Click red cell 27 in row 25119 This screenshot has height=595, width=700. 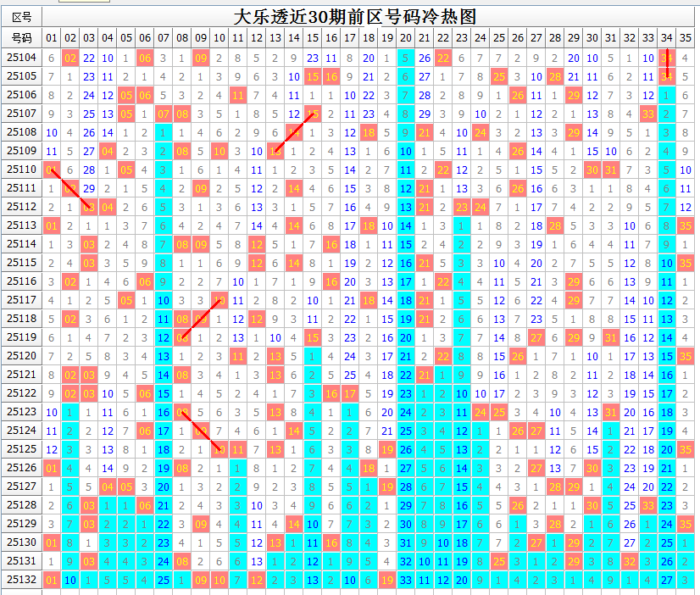536,338
